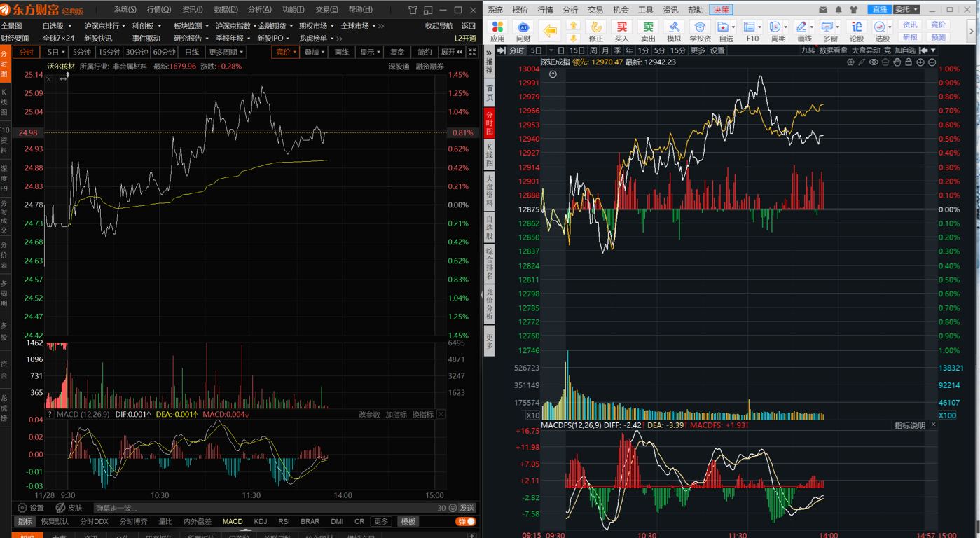Toggle 大盘异动 in right chart bar

865,50
